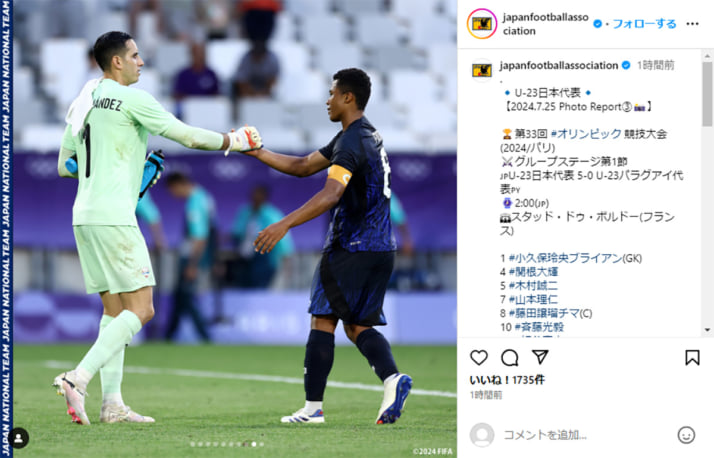Click the scrollbar down arrow in caption
The image size is (714, 458).
click(x=707, y=330)
